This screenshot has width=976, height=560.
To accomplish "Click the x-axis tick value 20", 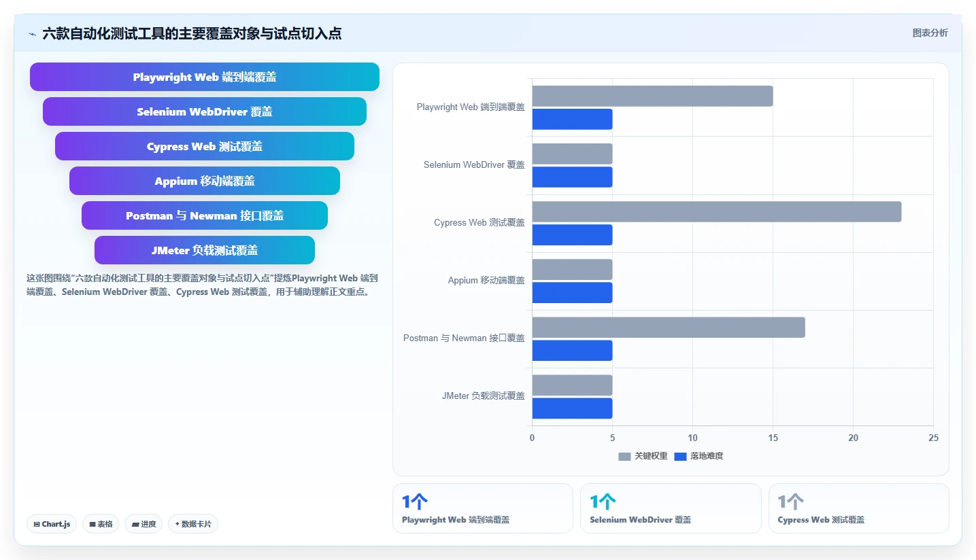I will tap(853, 438).
